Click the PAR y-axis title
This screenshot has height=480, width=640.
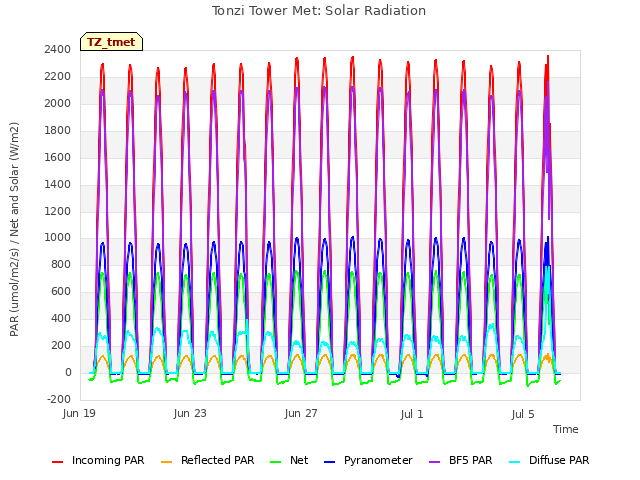click(15, 229)
